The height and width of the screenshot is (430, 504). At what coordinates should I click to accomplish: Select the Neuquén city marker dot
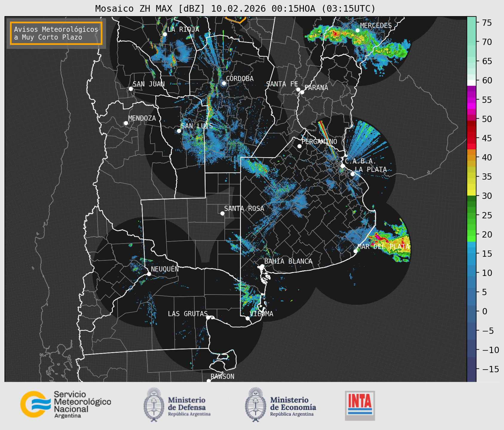[149, 274]
